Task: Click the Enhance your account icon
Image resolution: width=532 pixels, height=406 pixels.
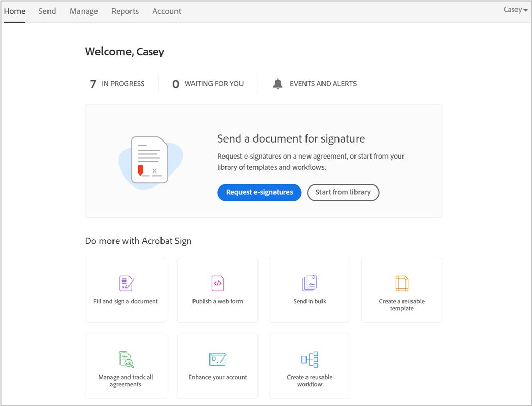Action: pyautogui.click(x=217, y=359)
